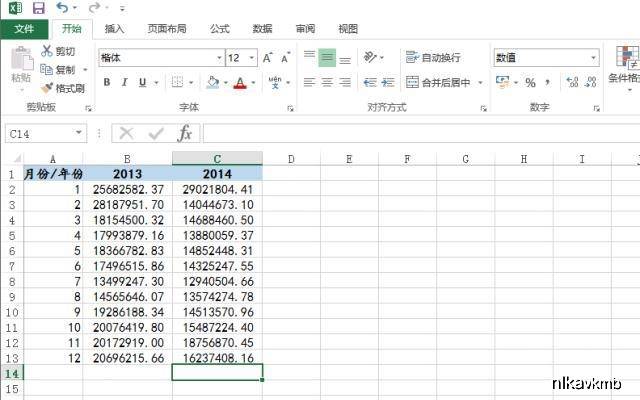Image resolution: width=640 pixels, height=400 pixels.
Task: Open the underline style dropdown arrow
Action: click(156, 83)
